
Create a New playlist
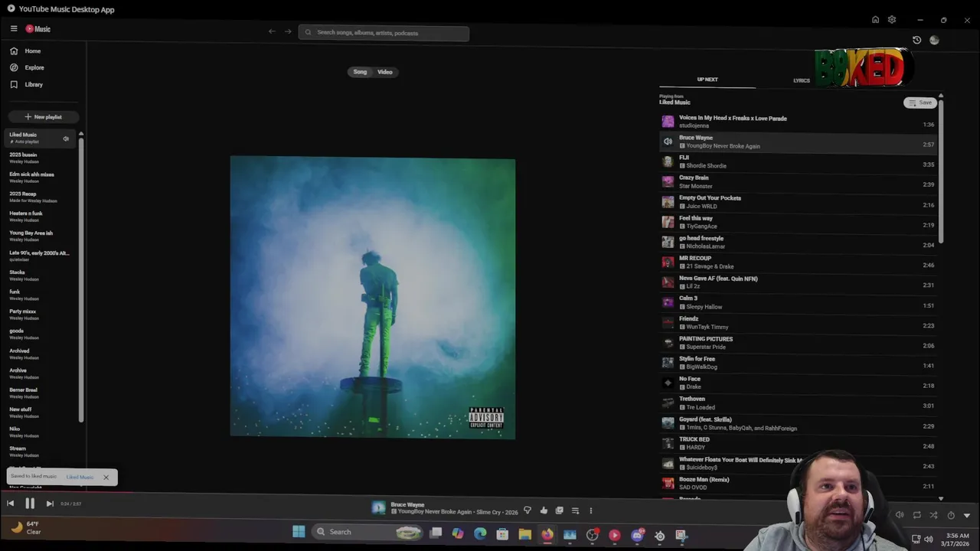pyautogui.click(x=43, y=117)
